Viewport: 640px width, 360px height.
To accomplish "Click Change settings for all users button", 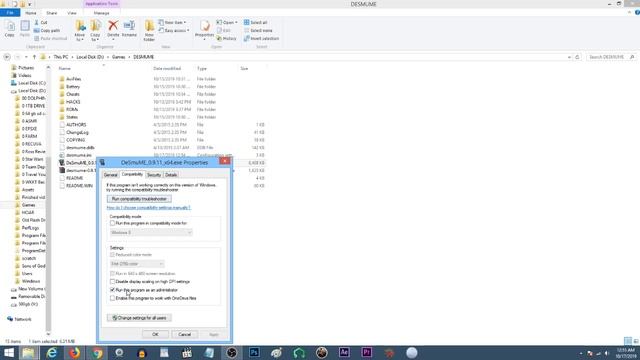I will point(139,318).
